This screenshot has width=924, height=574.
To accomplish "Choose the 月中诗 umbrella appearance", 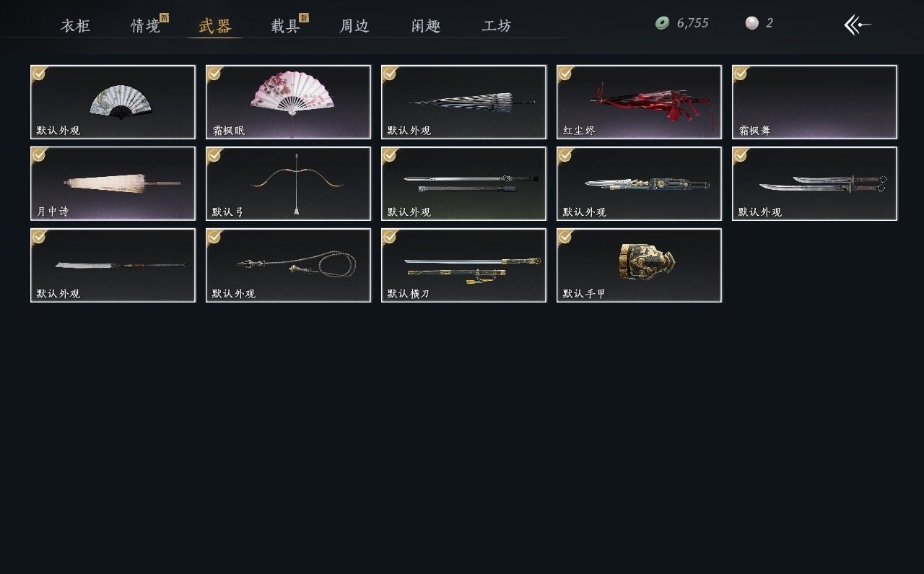I will click(x=113, y=183).
